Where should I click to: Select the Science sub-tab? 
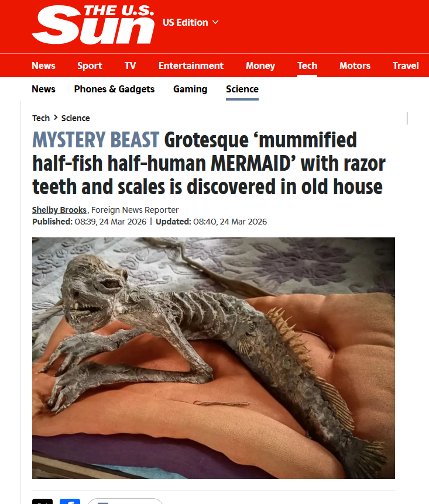pos(242,89)
